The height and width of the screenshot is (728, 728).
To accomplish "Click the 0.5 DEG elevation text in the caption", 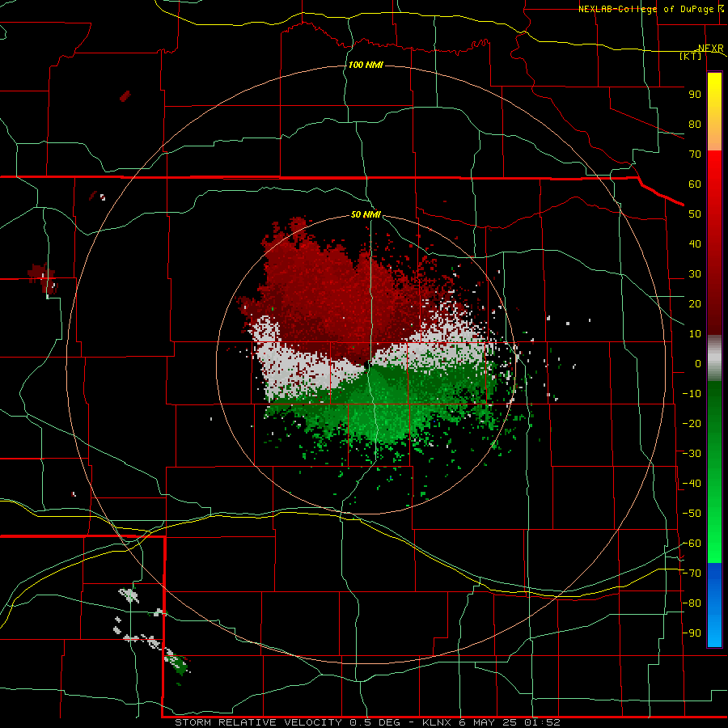I will pyautogui.click(x=375, y=722).
